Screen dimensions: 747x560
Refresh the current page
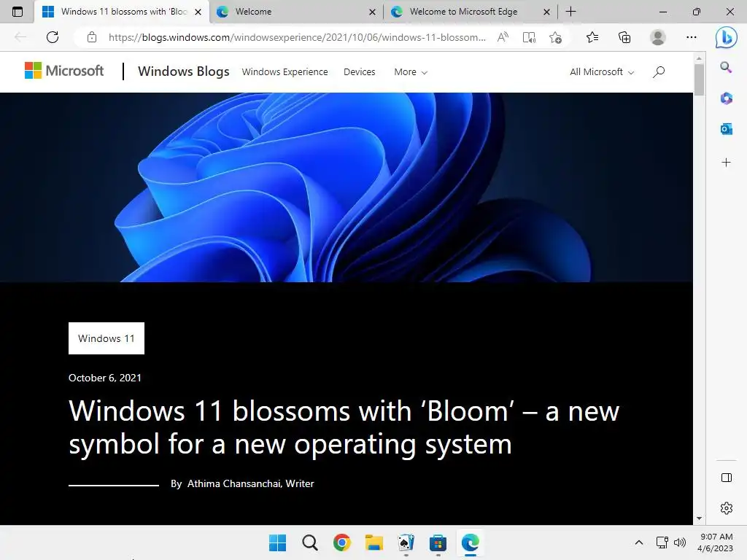click(x=53, y=37)
